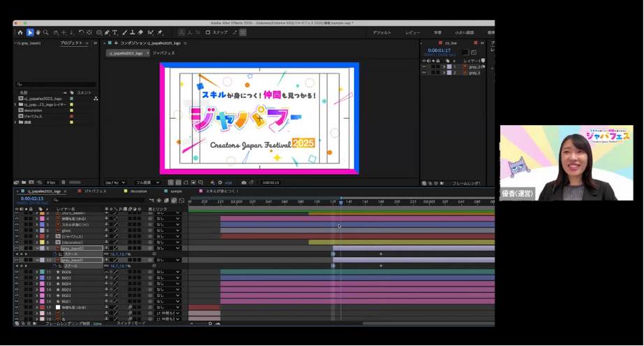Click the Home icon in toolbar
Screen dimensions: 644x346
tap(20, 32)
